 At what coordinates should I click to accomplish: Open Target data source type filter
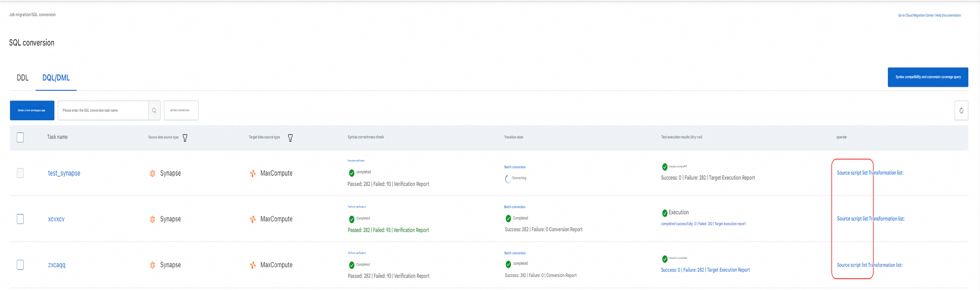point(290,138)
